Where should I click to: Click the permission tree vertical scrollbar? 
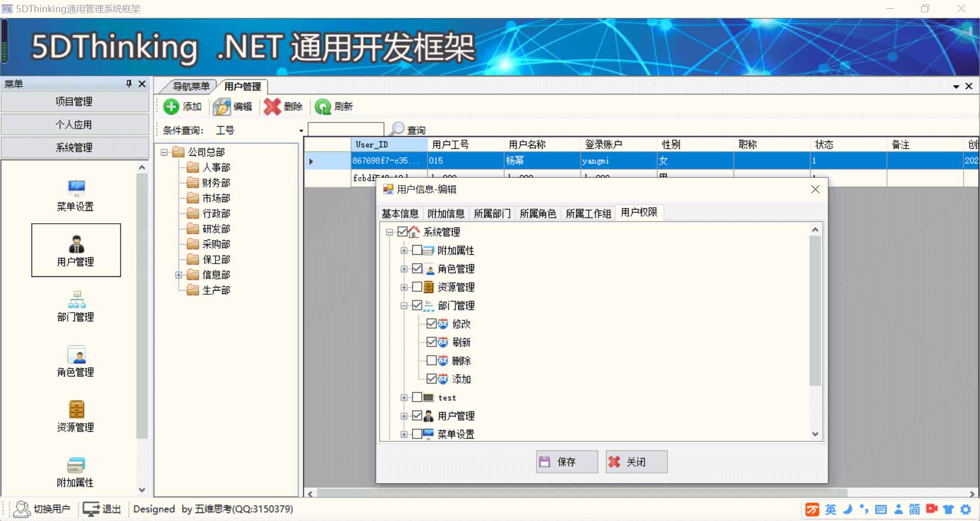pos(815,311)
